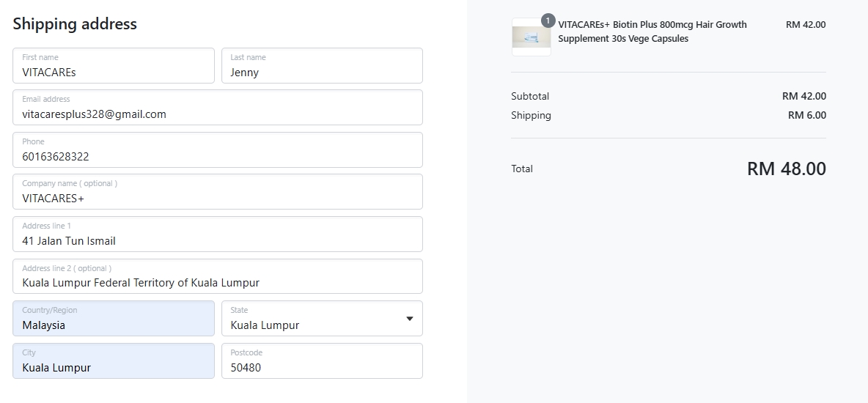This screenshot has height=403, width=868.
Task: Click the quantity badge on product thumbnail
Action: click(548, 21)
